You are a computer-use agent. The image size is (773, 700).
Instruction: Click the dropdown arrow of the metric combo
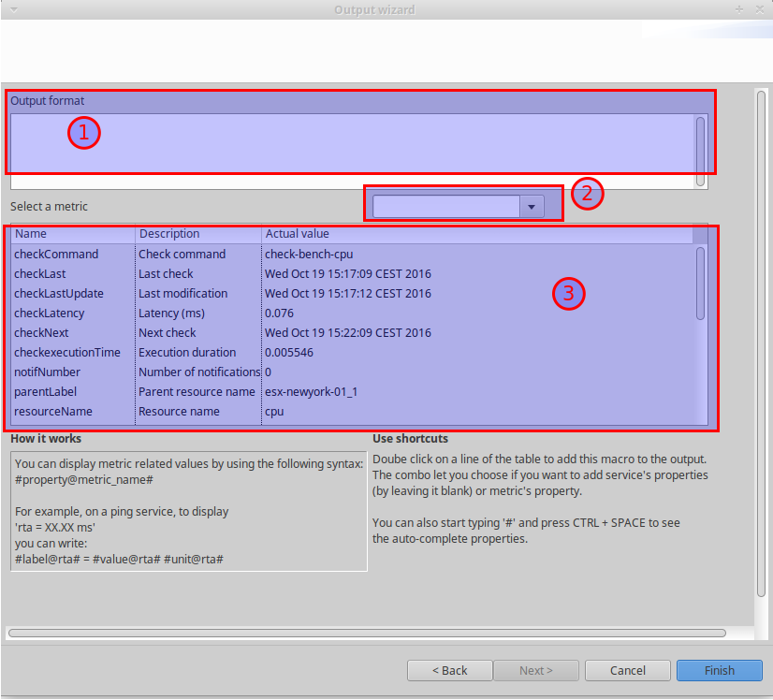click(x=532, y=204)
